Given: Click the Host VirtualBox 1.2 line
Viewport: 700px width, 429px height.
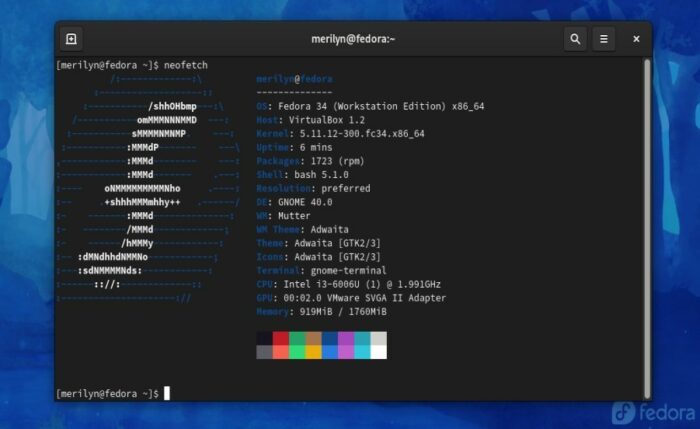Looking at the screenshot, I should pos(310,120).
